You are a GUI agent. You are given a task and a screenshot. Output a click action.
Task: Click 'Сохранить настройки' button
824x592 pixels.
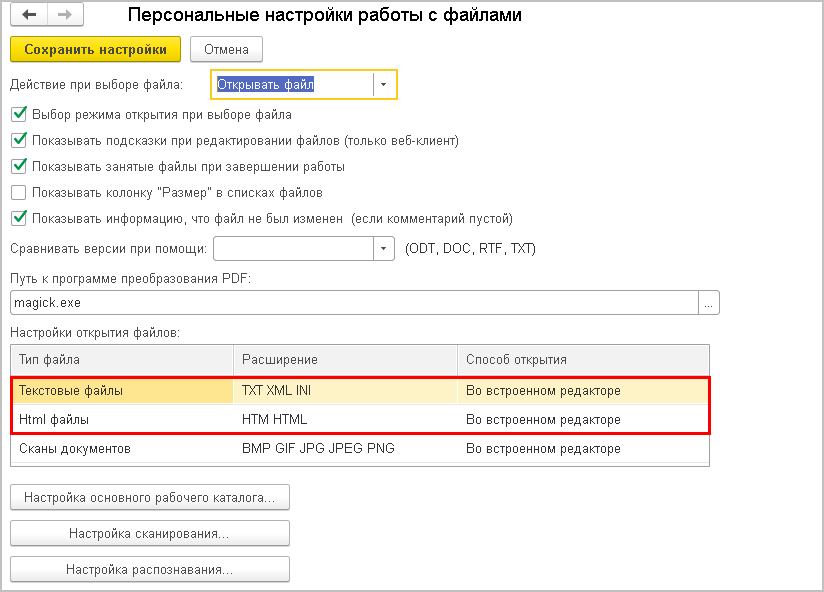click(95, 49)
